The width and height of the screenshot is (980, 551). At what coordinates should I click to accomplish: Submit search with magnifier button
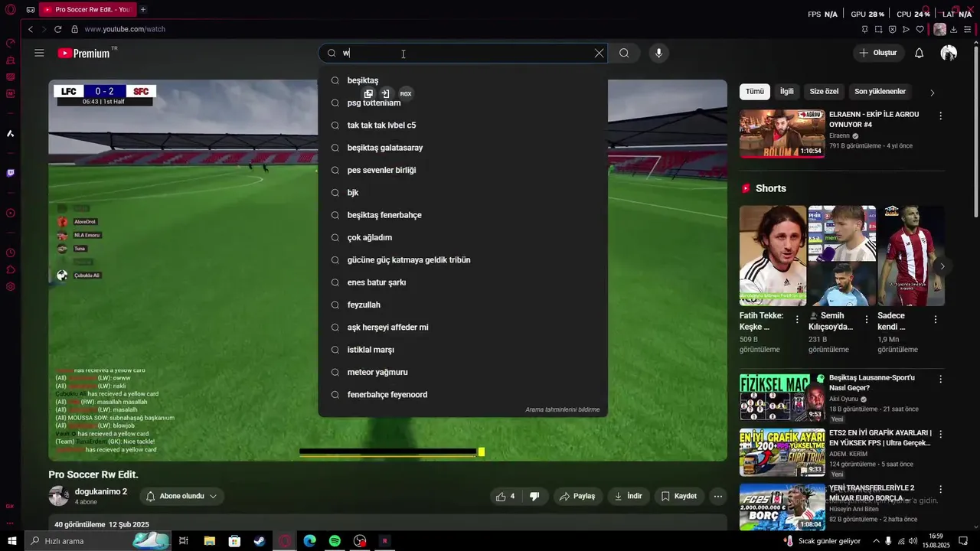click(624, 53)
